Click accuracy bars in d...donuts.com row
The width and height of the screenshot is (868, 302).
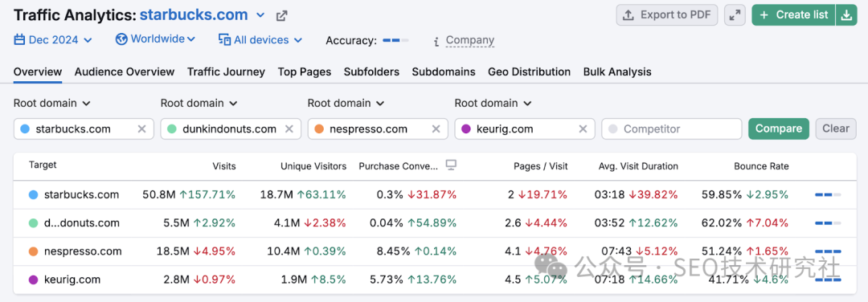click(828, 223)
